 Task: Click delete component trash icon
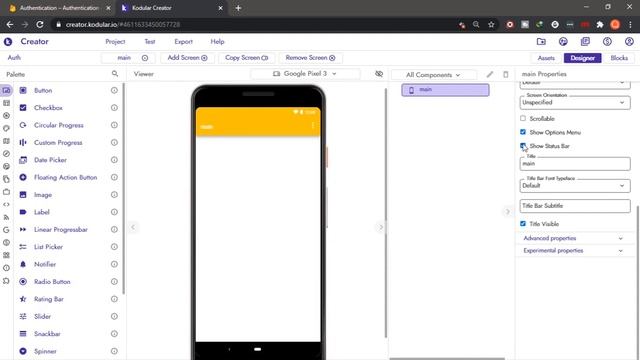coord(506,74)
